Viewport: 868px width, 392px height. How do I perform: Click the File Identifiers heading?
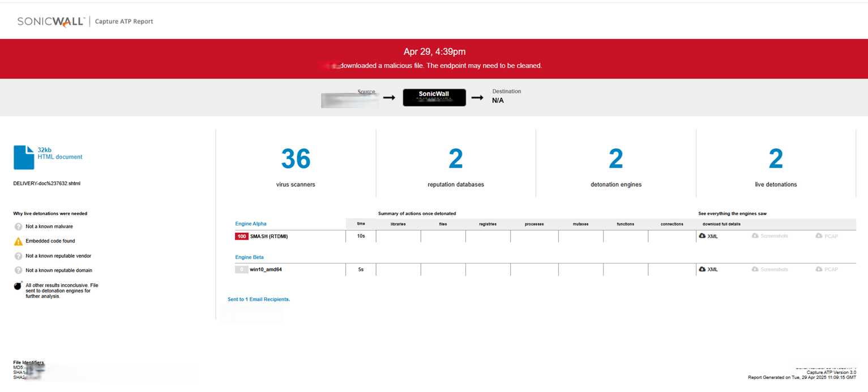click(x=28, y=363)
